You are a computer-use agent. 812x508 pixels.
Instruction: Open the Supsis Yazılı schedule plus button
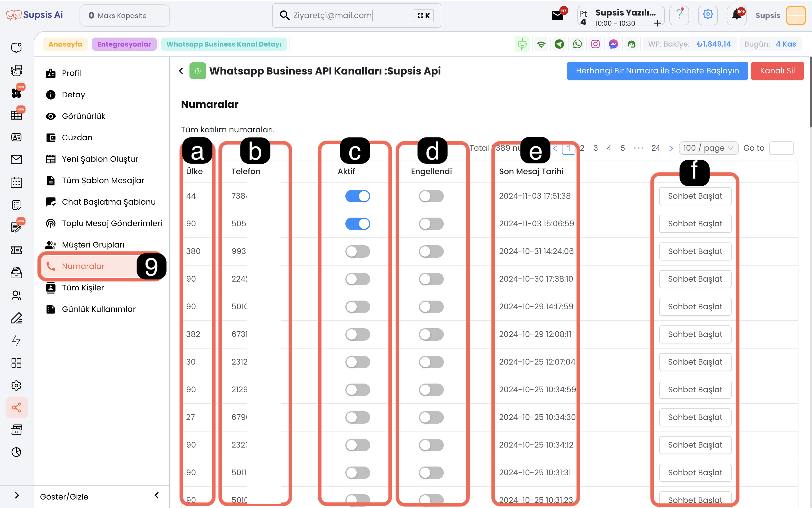coord(657,23)
